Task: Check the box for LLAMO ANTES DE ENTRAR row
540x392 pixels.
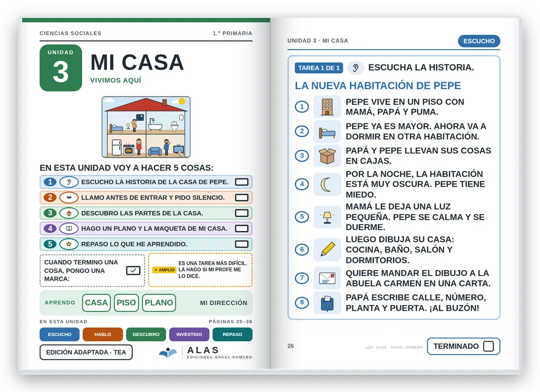Action: tap(242, 197)
